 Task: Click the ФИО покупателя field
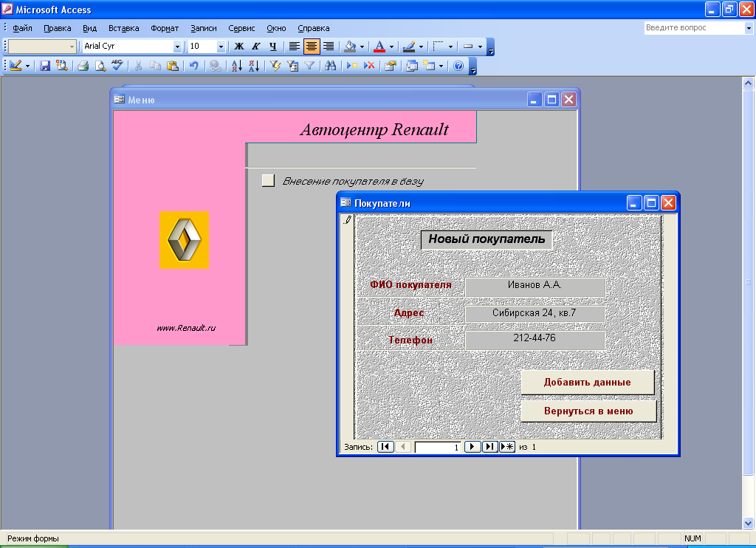pos(535,287)
